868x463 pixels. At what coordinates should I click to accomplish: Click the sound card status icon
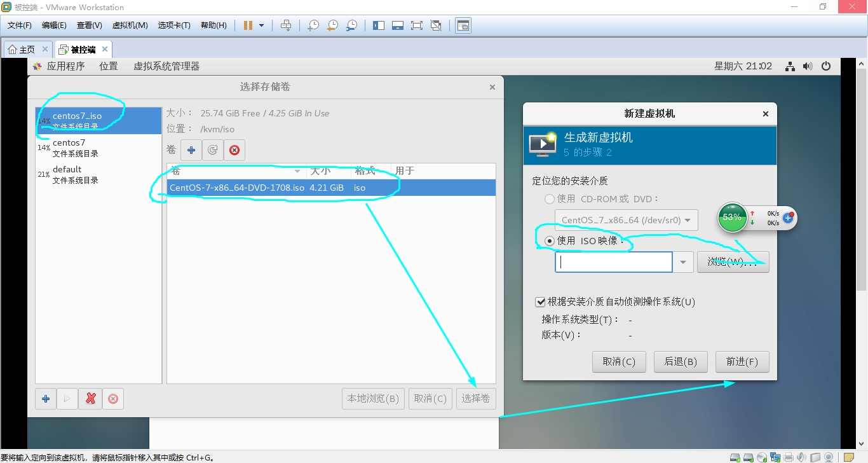coord(802,457)
